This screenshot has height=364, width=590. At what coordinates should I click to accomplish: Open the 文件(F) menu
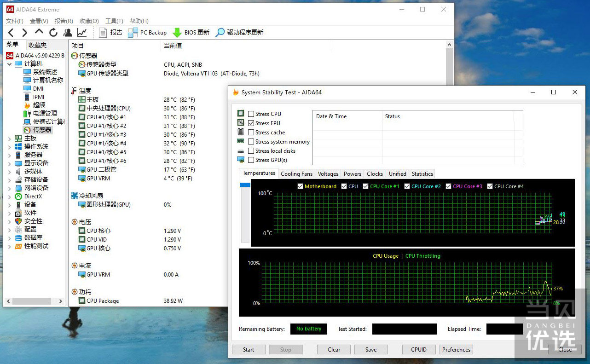[x=15, y=21]
